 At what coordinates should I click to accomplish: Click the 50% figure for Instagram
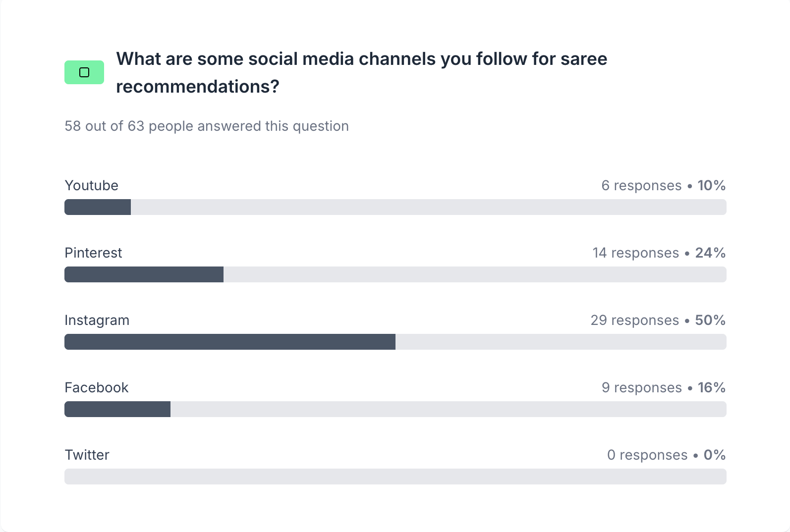tap(710, 320)
